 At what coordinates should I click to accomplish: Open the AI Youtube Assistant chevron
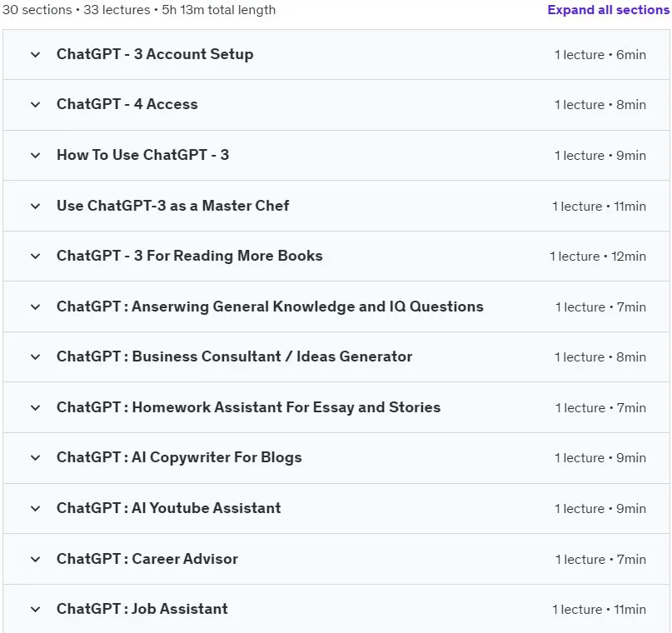pyautogui.click(x=36, y=509)
